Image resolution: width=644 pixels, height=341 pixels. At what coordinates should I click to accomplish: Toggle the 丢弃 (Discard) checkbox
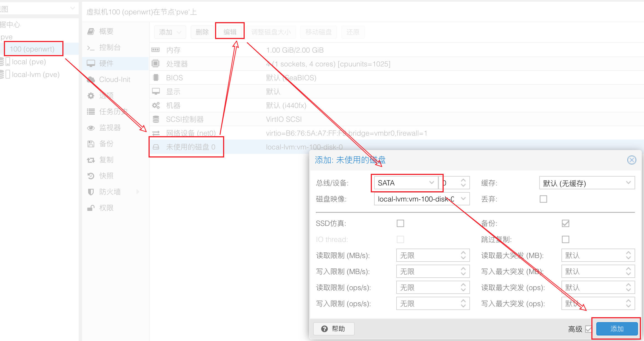(543, 199)
